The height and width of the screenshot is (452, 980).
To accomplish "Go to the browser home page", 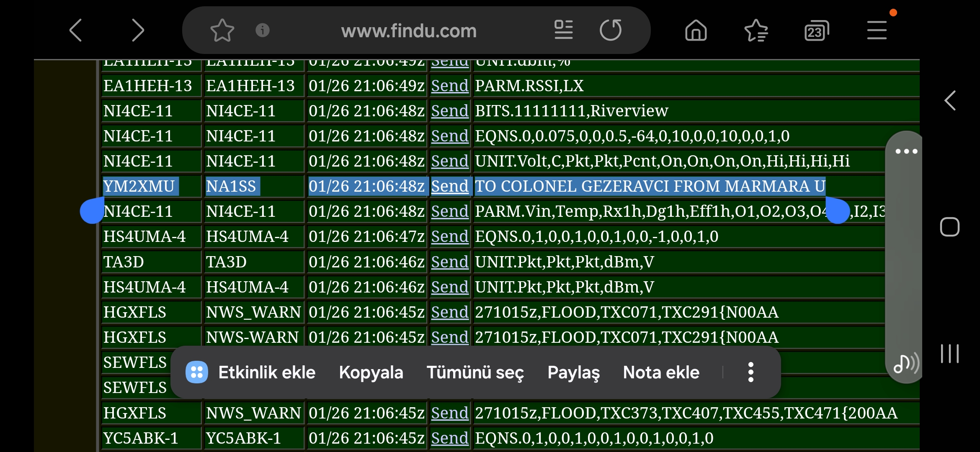I will tap(696, 31).
